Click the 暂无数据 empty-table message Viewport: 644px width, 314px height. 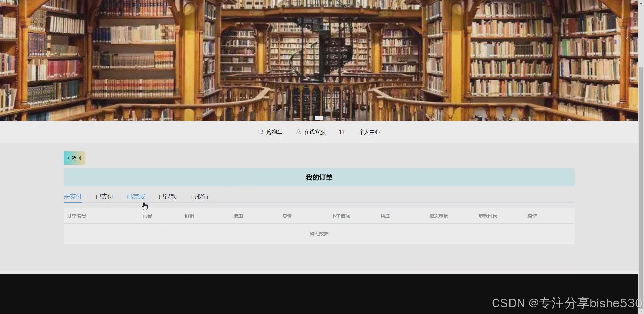coord(319,234)
